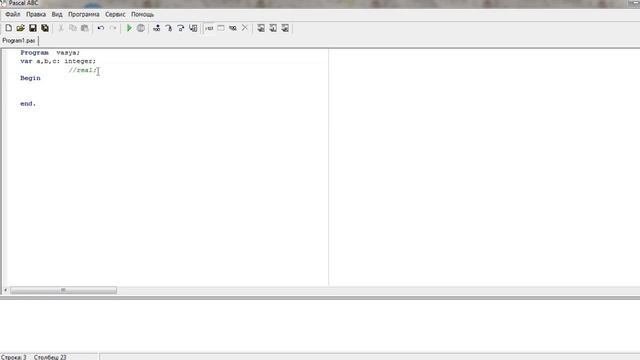This screenshot has height=360, width=640.
Task: Click the Pascal ABC title bar text
Action: tap(23, 3)
